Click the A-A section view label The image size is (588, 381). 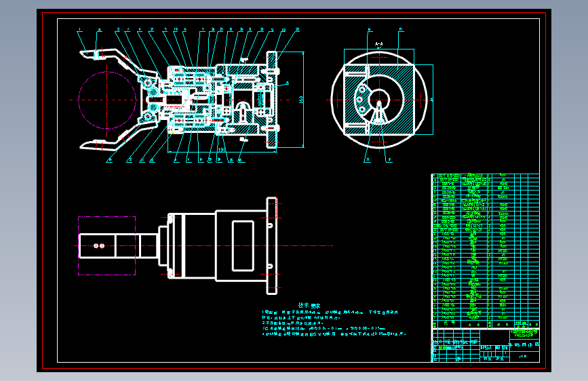[x=378, y=44]
